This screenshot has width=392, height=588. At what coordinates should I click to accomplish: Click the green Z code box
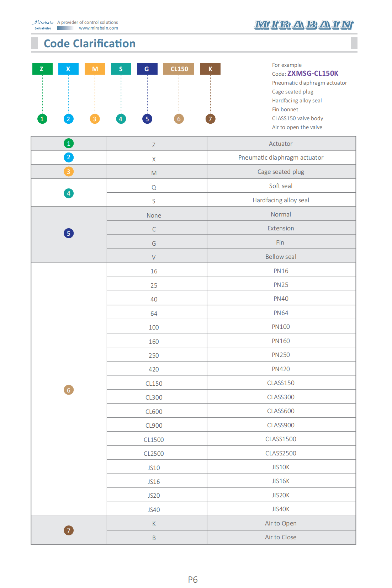coord(42,69)
